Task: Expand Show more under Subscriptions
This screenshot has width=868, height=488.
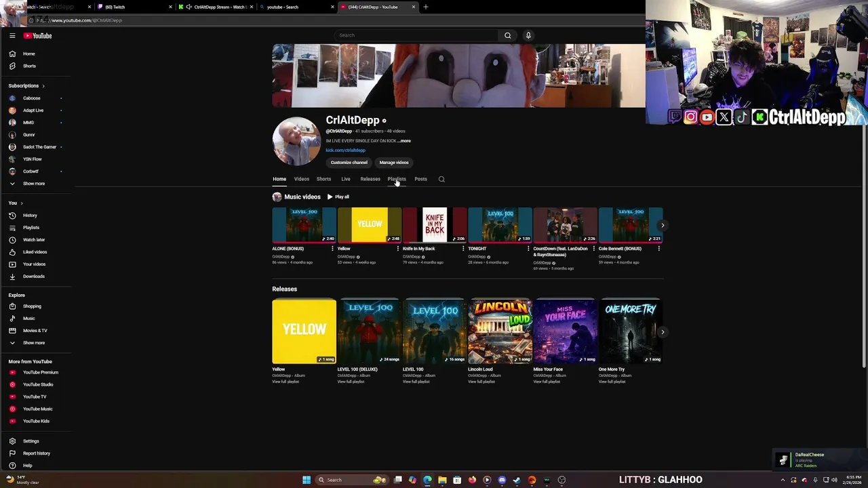Action: click(x=34, y=184)
